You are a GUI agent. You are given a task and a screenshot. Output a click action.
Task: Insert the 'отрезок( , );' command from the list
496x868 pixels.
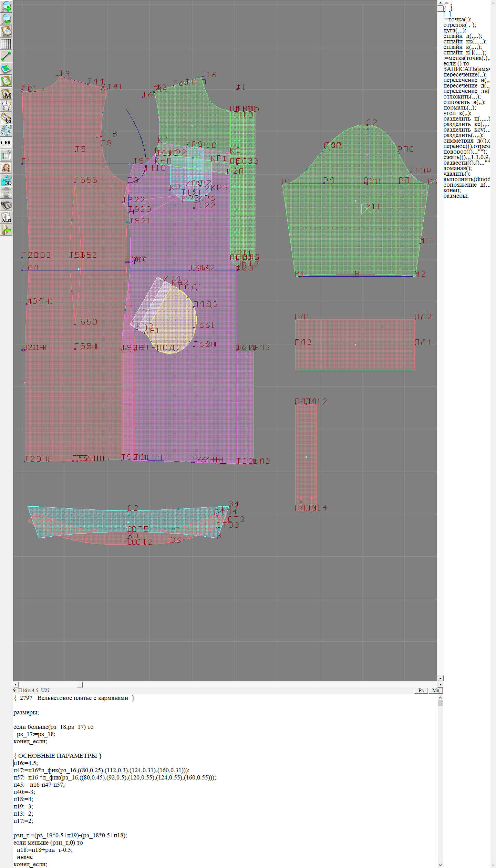tap(459, 25)
